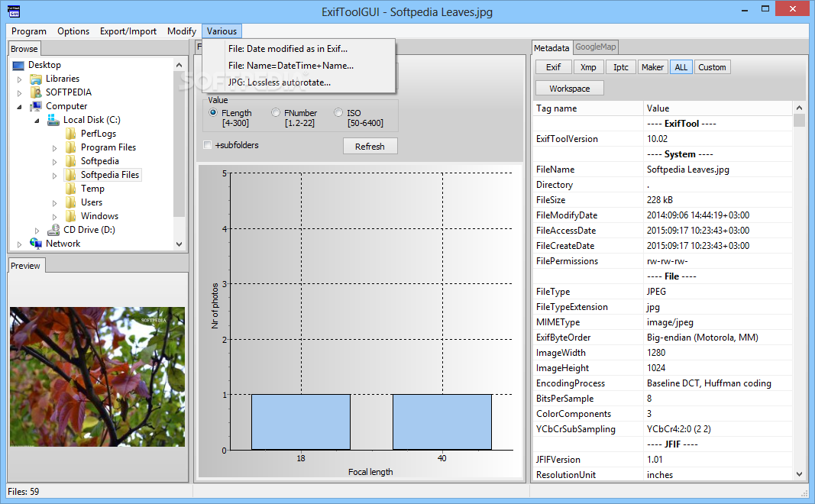Viewport: 815px width, 504px height.
Task: Select the Preview tab
Action: coord(26,266)
